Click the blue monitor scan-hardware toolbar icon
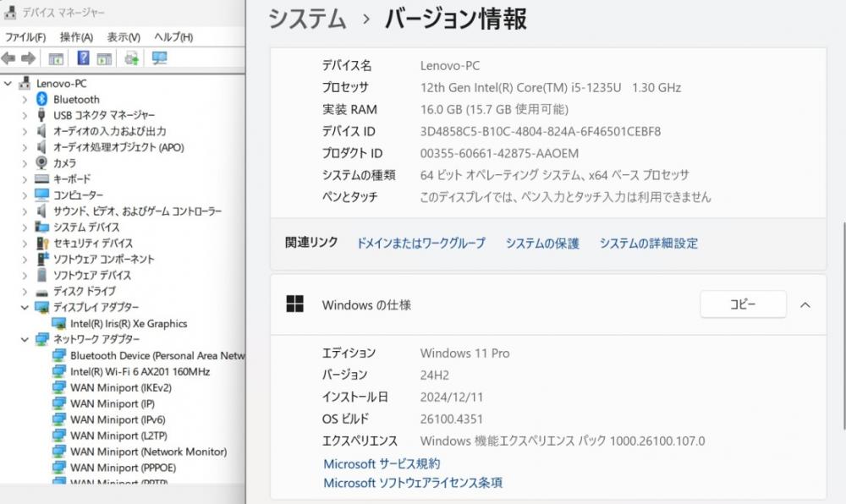The width and height of the screenshot is (846, 504). coord(159,58)
